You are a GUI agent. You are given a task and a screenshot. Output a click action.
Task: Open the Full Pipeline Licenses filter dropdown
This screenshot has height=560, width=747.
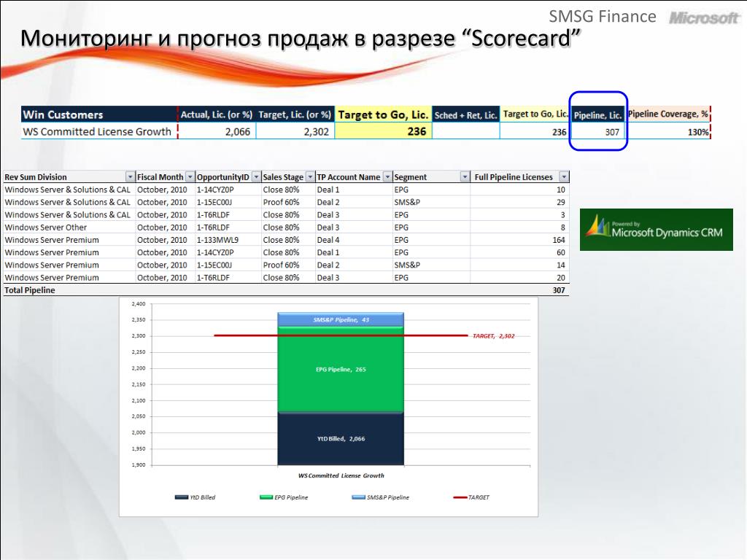pos(564,176)
